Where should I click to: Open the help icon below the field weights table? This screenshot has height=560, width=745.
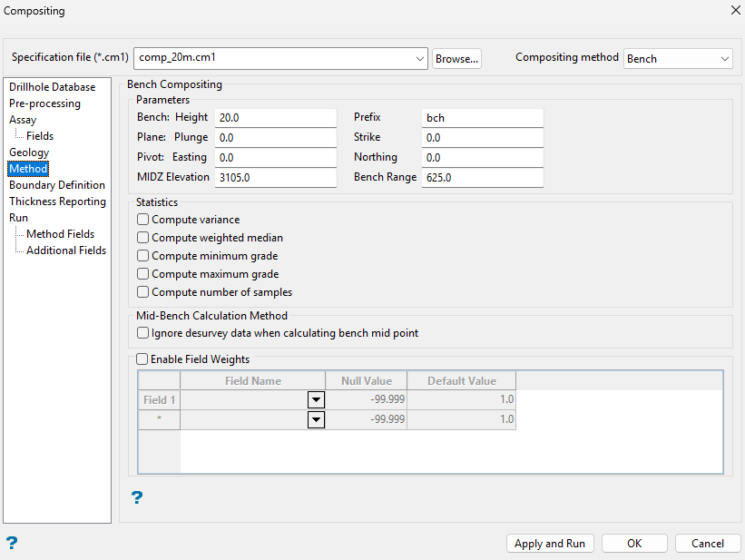(x=137, y=497)
